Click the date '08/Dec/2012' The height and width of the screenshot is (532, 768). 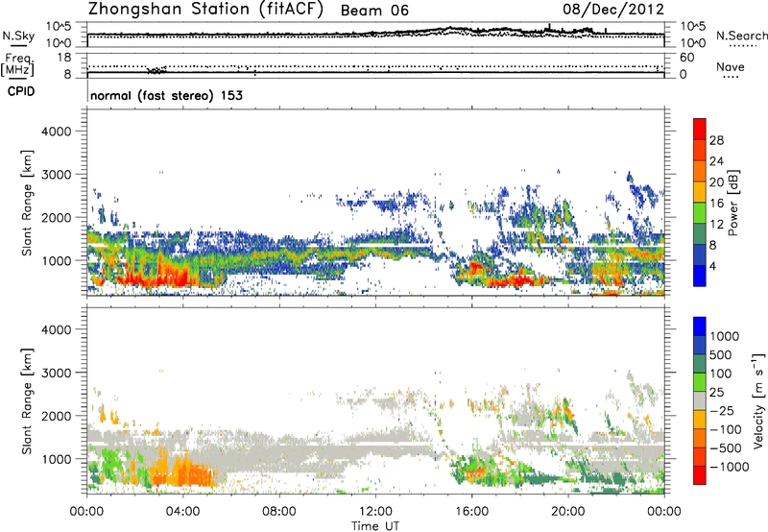tap(613, 9)
